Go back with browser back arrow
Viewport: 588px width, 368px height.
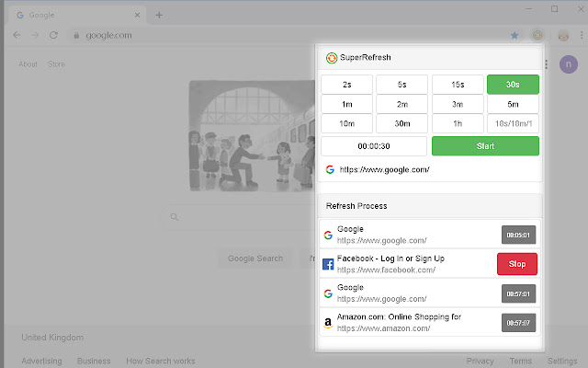[17, 35]
